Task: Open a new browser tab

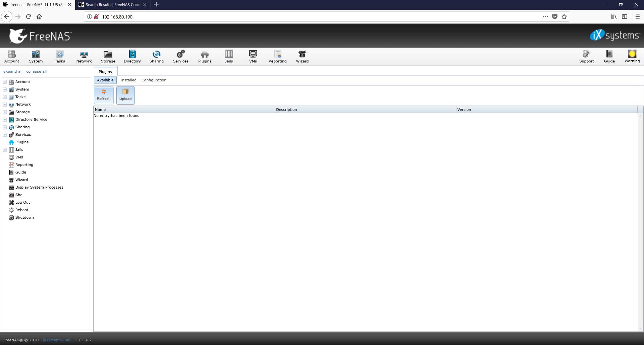Action: coord(156,4)
